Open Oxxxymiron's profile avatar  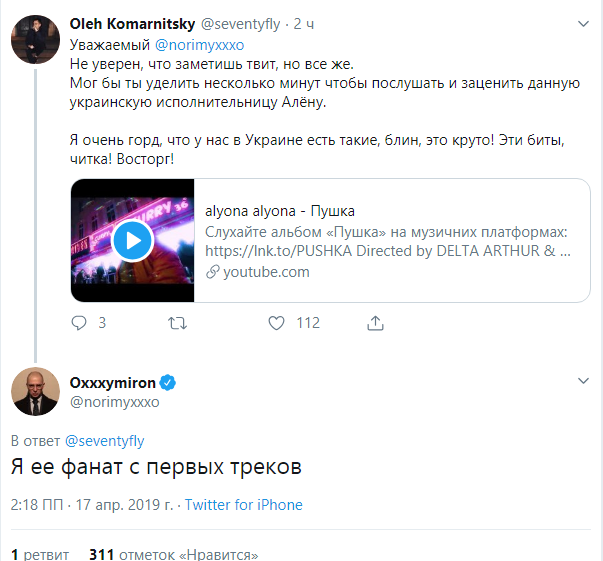click(35, 391)
